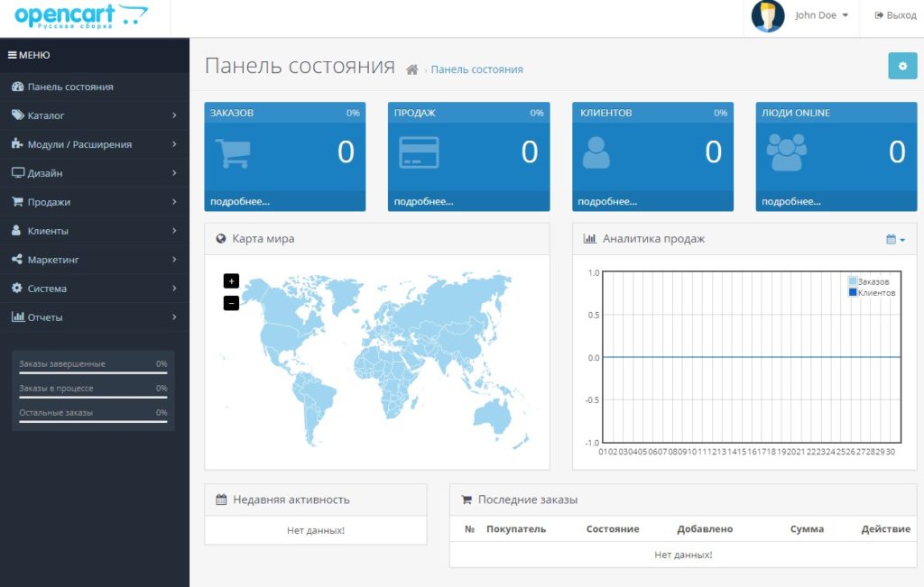Click the home icon in breadcrumb
The height and width of the screenshot is (587, 924).
pyautogui.click(x=411, y=69)
